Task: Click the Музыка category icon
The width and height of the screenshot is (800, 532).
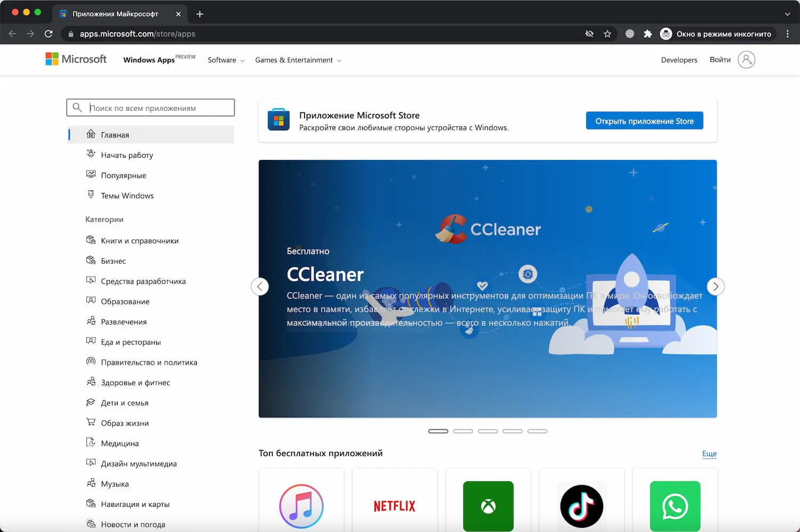Action: [x=91, y=483]
